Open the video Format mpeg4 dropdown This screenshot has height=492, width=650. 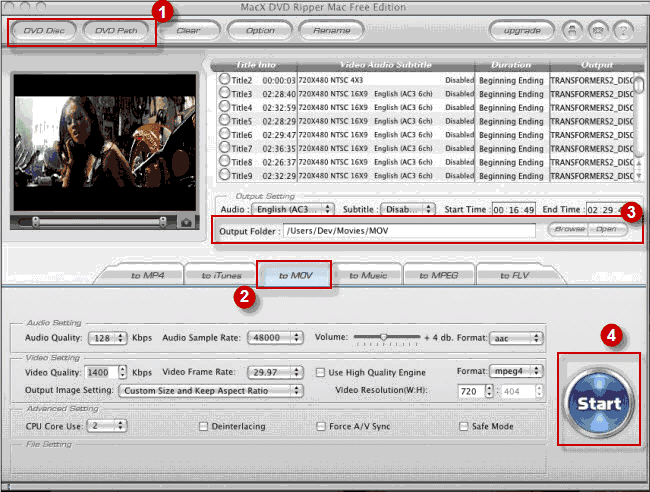516,371
